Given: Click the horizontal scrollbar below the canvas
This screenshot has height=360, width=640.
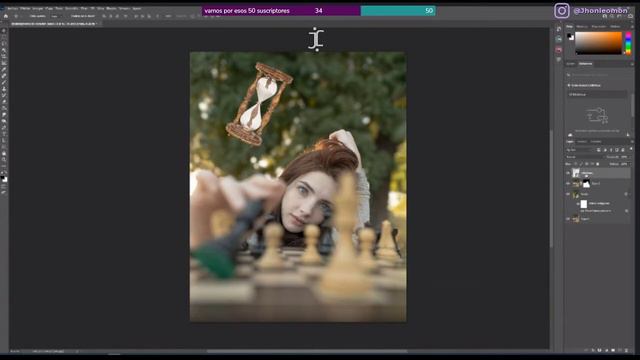Looking at the screenshot, I should [x=307, y=351].
